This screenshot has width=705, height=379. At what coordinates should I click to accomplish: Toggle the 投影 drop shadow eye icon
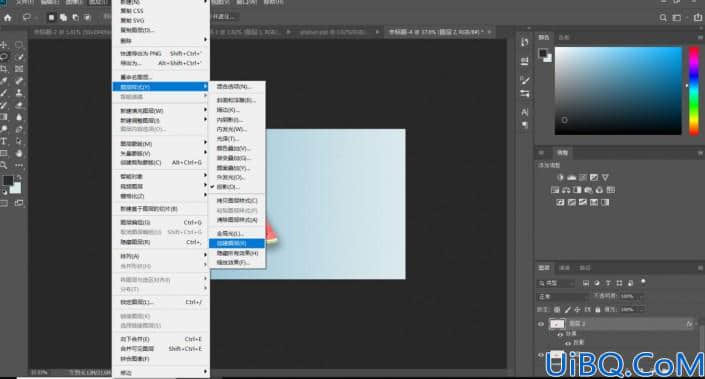pyautogui.click(x=568, y=343)
